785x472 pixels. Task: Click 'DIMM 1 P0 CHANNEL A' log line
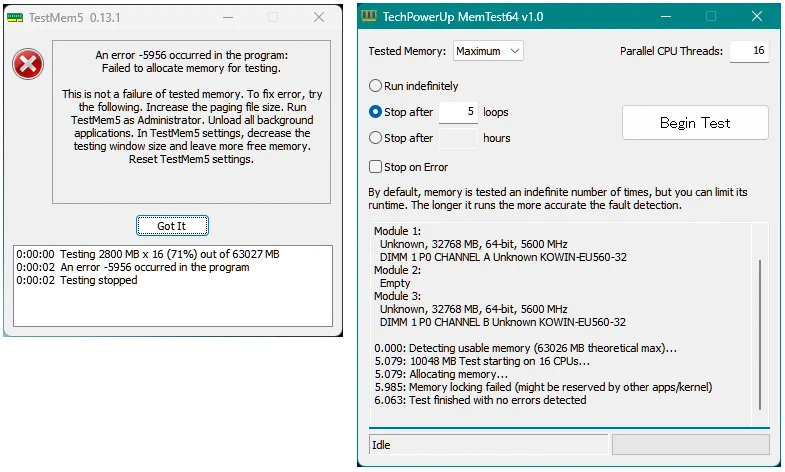point(503,257)
